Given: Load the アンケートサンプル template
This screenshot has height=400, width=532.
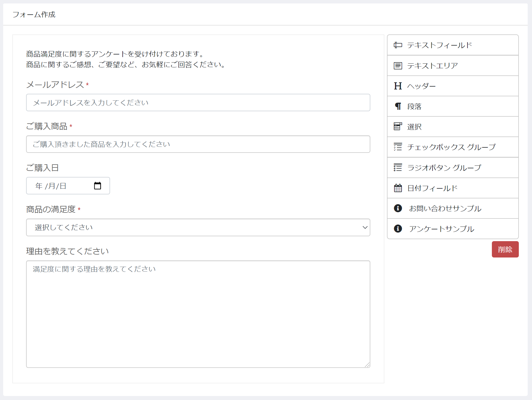Looking at the screenshot, I should coord(453,229).
